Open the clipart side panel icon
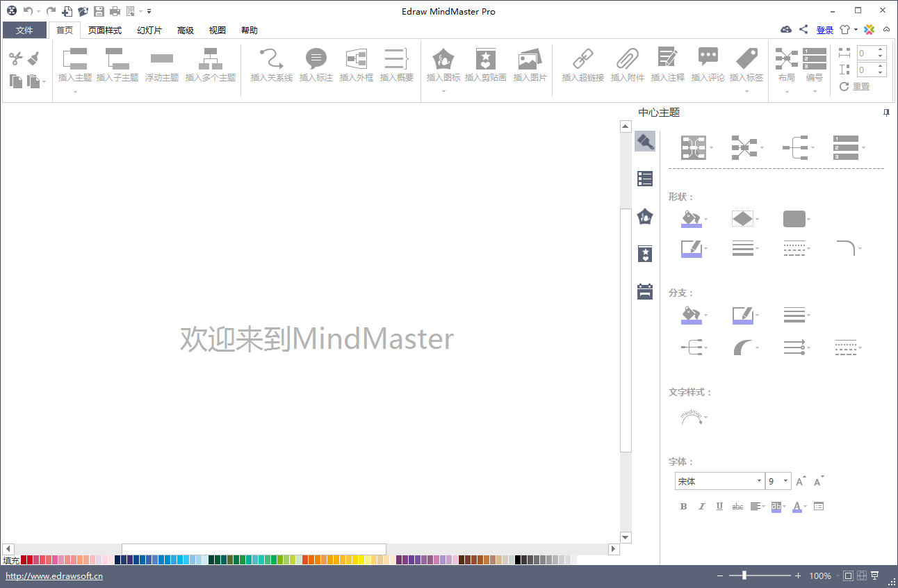Image resolution: width=898 pixels, height=588 pixels. (x=645, y=254)
